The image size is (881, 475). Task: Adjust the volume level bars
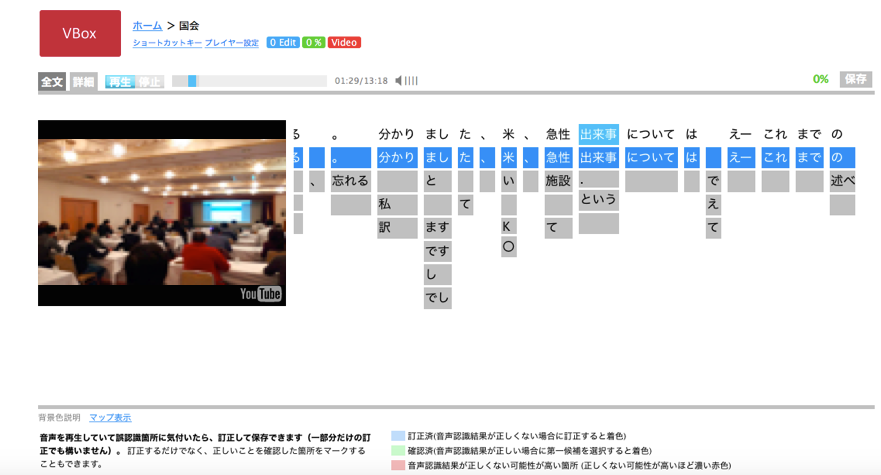[x=411, y=81]
